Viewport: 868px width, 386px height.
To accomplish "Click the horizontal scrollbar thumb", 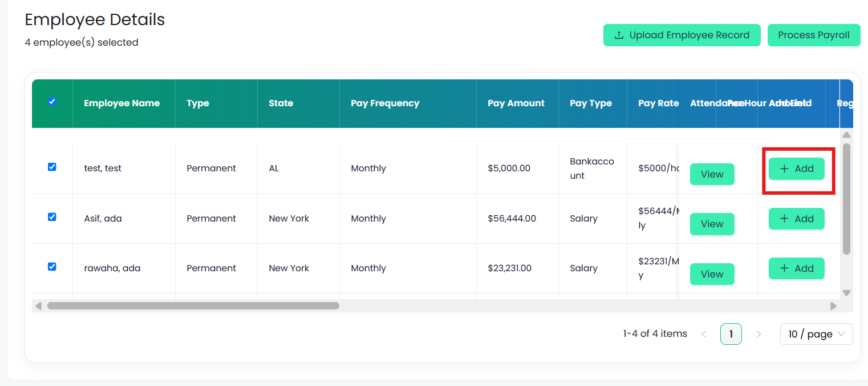I will (193, 305).
